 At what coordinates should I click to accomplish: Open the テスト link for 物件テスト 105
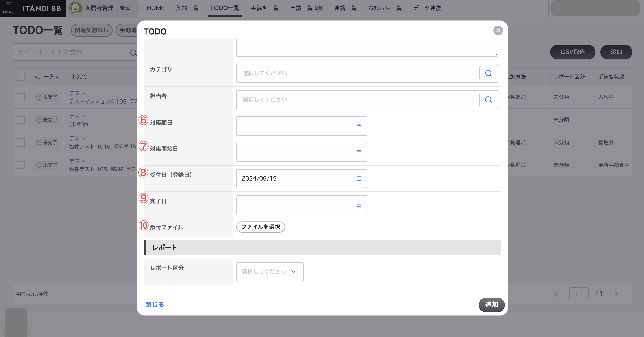tap(77, 161)
